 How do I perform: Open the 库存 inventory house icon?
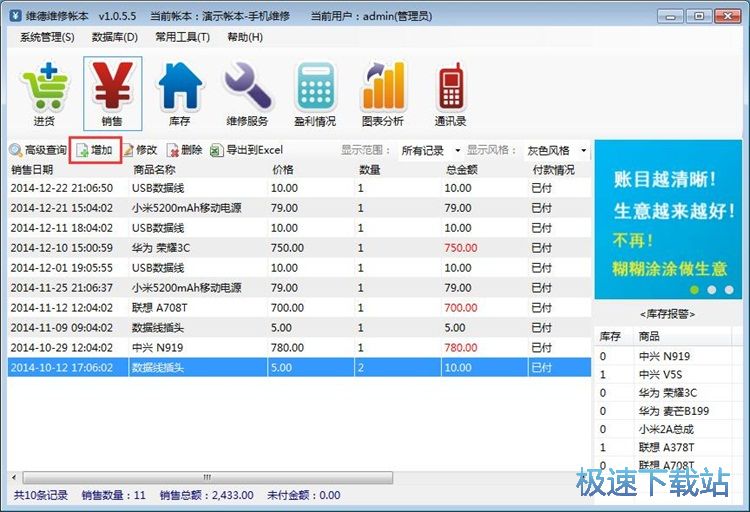(180, 93)
